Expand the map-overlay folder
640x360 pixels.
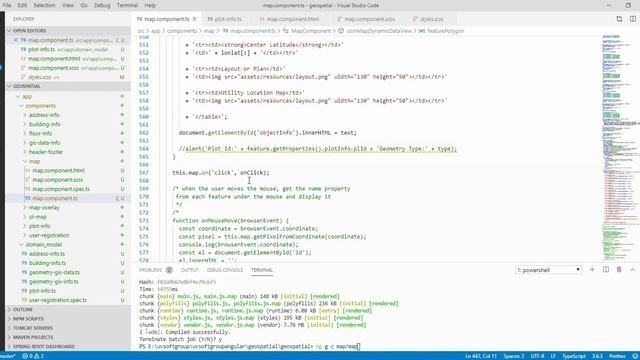click(x=44, y=208)
